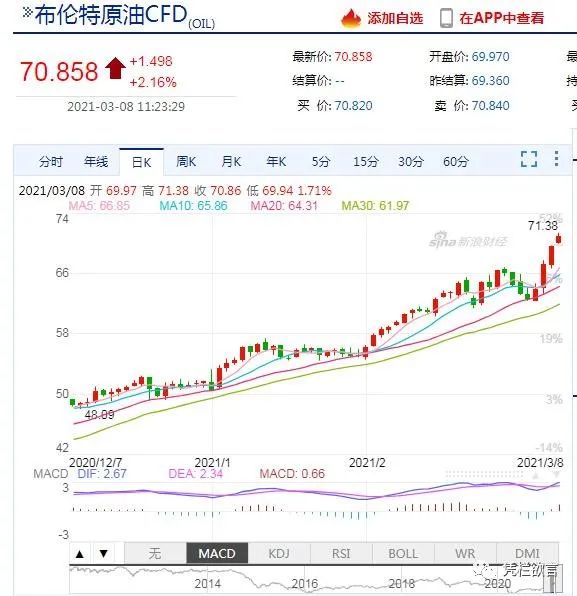Select the 年K chart tab

coord(276,162)
